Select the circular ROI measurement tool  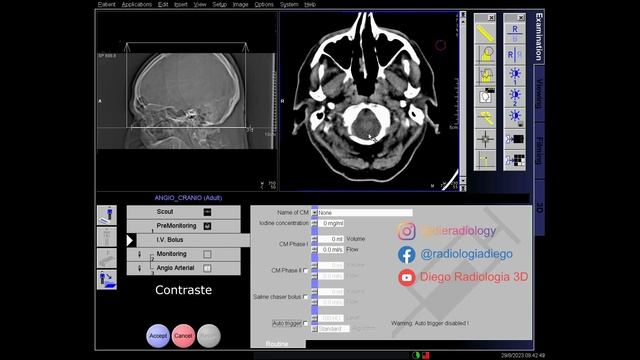[485, 54]
